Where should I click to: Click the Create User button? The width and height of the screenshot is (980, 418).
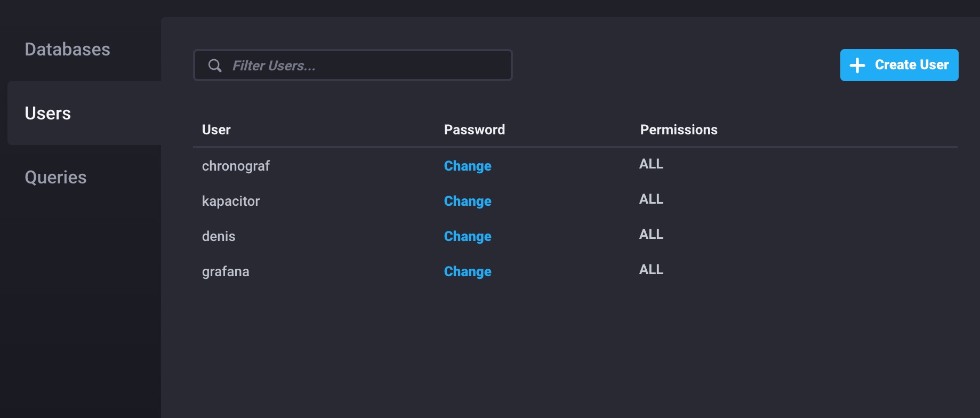click(899, 65)
